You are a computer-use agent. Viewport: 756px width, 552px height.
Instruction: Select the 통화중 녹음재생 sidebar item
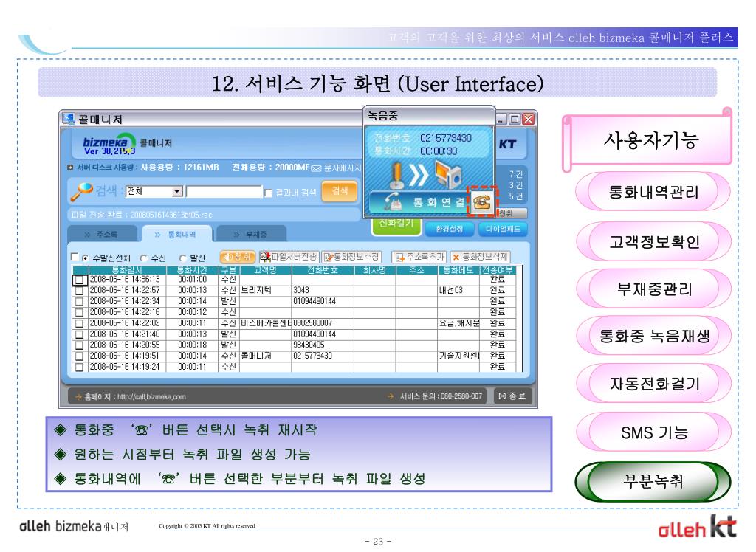click(x=653, y=336)
